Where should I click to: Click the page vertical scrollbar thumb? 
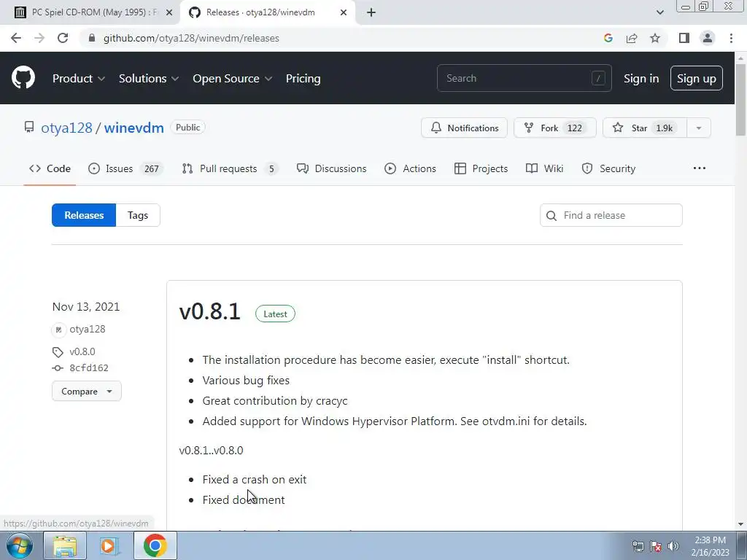point(740,99)
